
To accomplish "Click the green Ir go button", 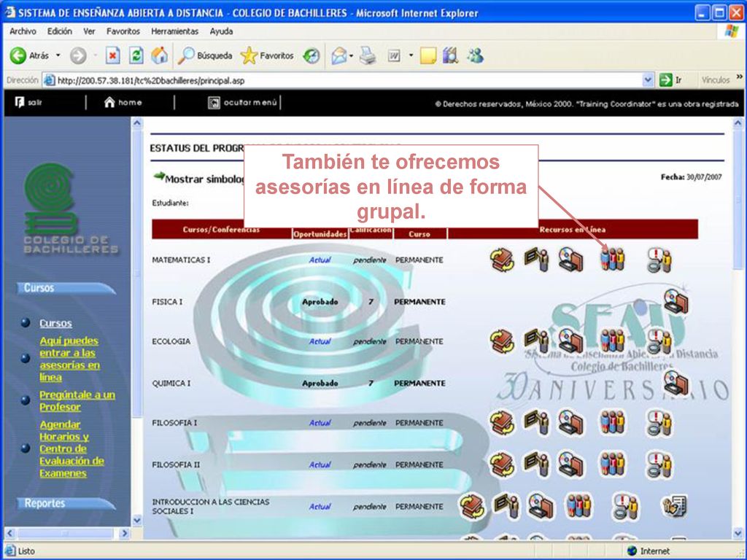I will 670,80.
